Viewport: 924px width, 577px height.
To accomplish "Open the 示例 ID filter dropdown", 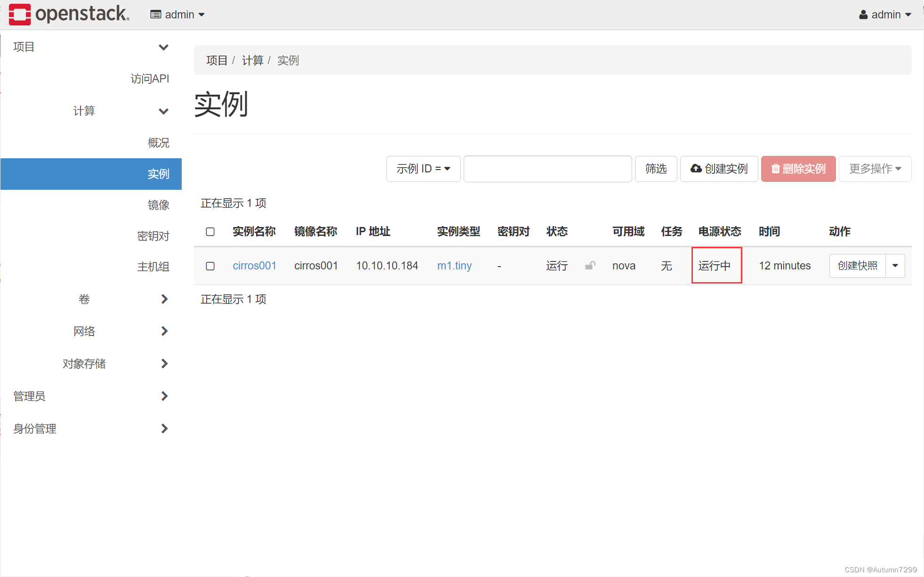I will (423, 169).
